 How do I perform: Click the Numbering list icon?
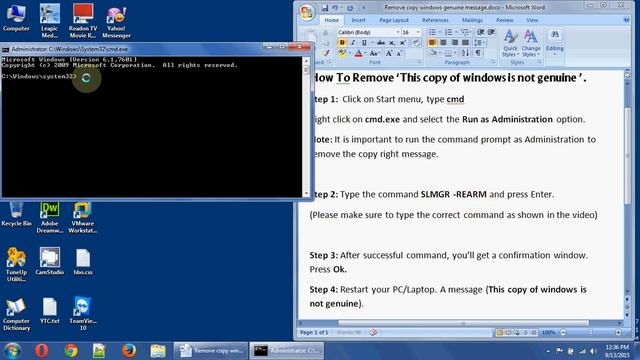point(449,32)
